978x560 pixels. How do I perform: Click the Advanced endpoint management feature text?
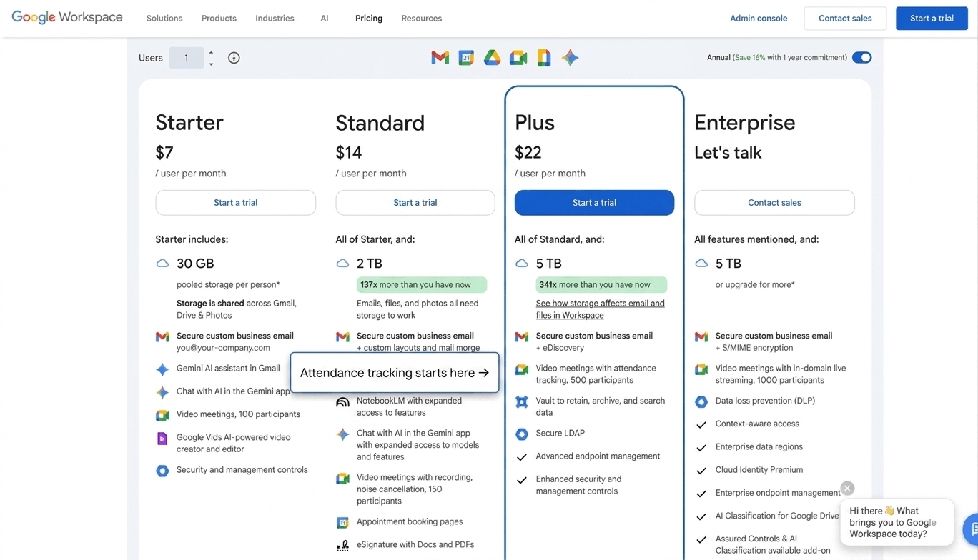598,456
